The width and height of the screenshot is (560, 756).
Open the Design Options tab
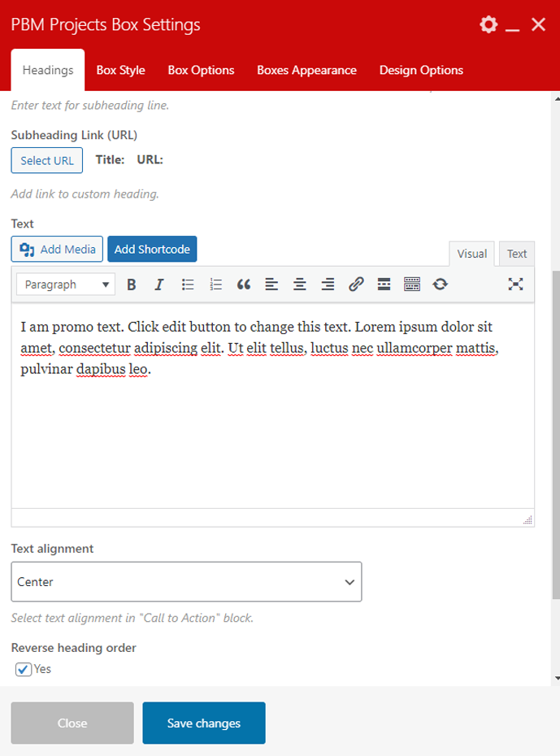pos(421,70)
